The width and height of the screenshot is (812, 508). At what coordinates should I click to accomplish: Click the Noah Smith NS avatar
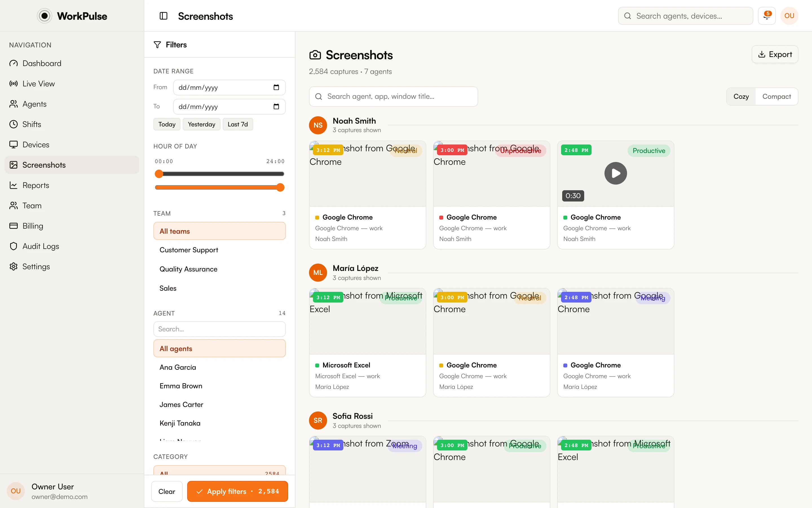[318, 125]
